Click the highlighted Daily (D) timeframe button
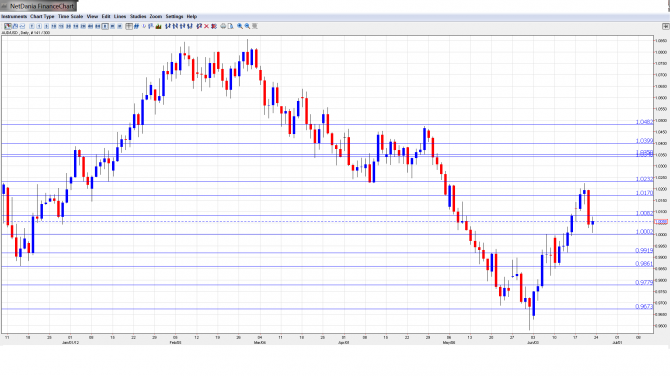Screen dimensions: 670x376 coord(105,26)
